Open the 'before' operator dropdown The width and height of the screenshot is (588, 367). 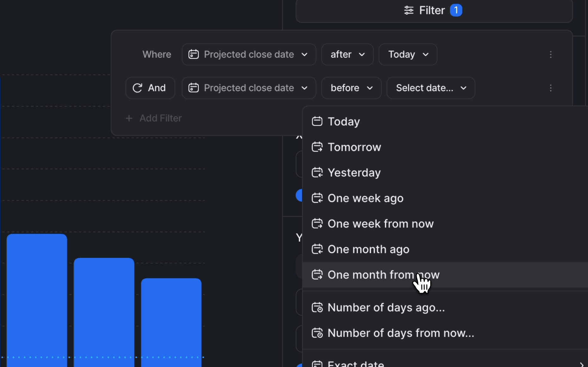click(x=351, y=88)
